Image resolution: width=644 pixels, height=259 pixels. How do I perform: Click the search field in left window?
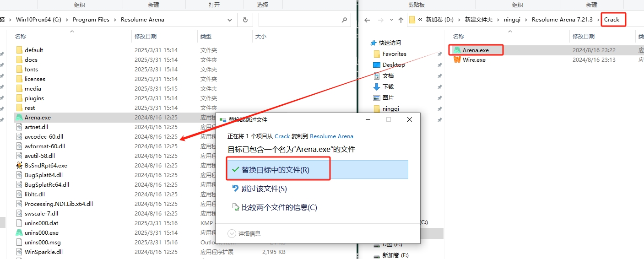(304, 20)
